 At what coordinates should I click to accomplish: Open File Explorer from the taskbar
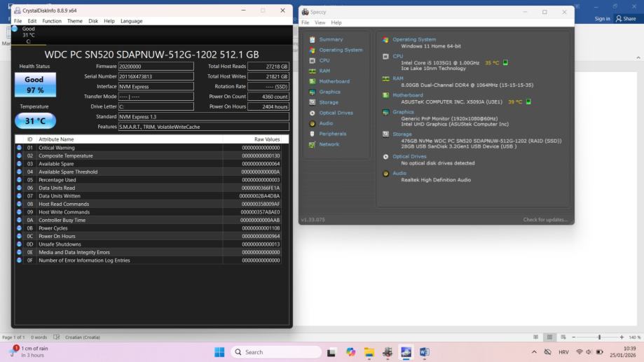[369, 352]
